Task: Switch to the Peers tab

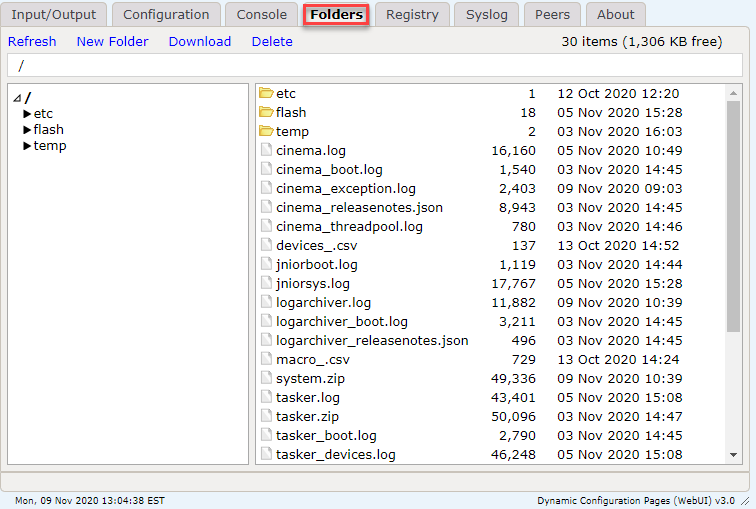Action: [552, 14]
